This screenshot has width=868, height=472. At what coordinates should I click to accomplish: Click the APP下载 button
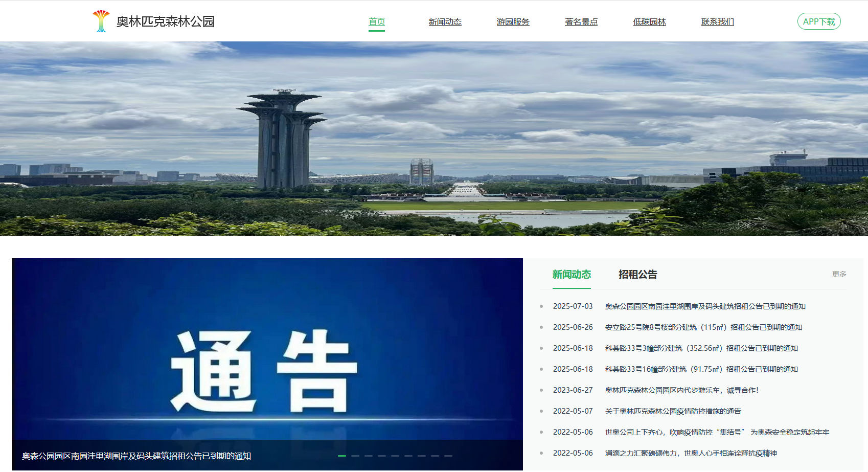[x=819, y=21]
